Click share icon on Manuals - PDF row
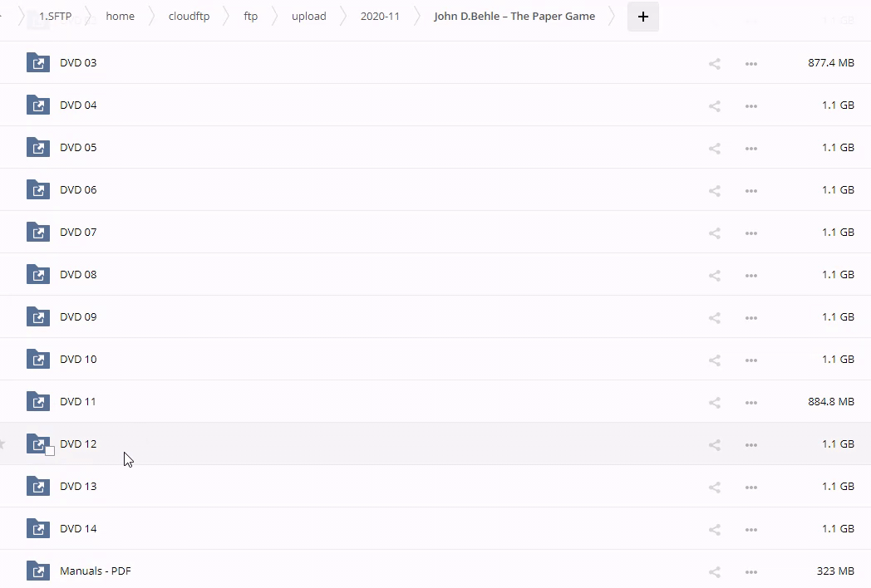This screenshot has height=588, width=871. 714,571
